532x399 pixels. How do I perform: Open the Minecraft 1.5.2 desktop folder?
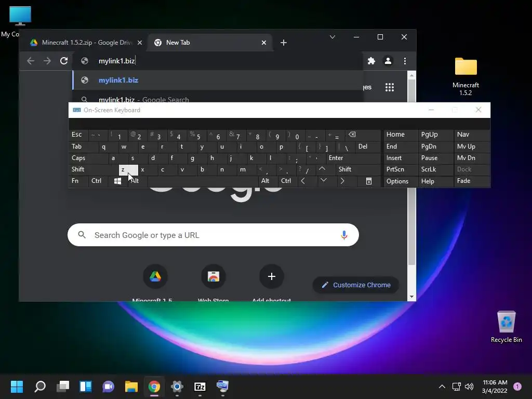tap(465, 76)
